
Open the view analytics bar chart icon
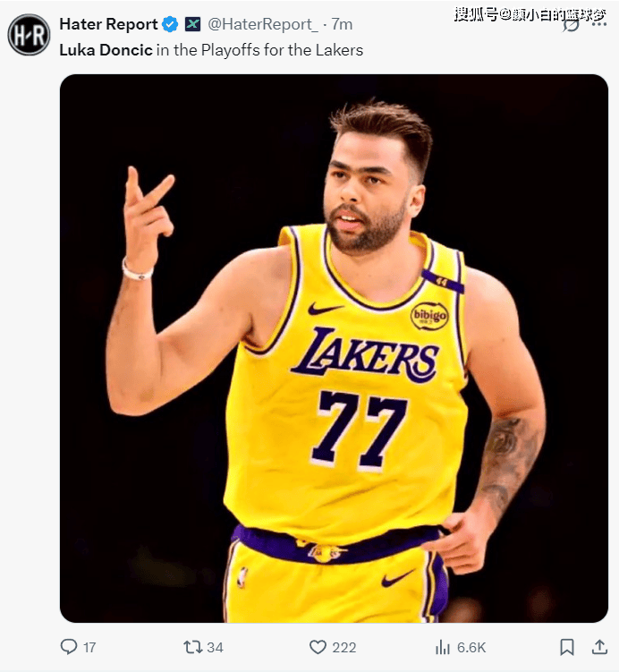[x=443, y=647]
